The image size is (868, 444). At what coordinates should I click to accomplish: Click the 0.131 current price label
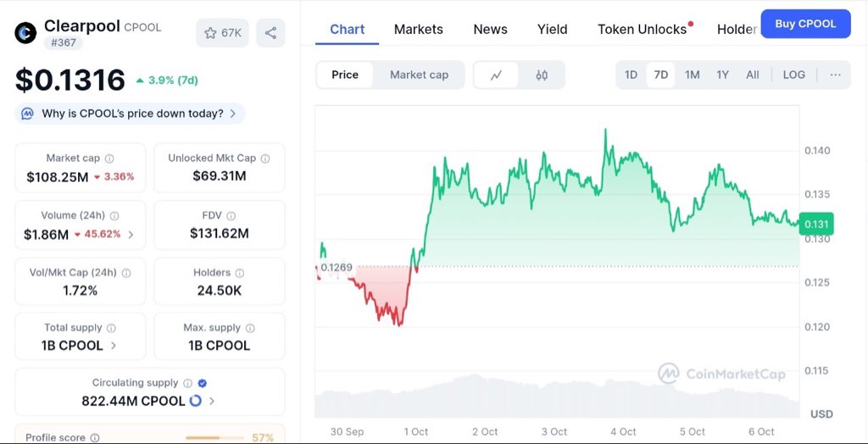[x=816, y=225]
